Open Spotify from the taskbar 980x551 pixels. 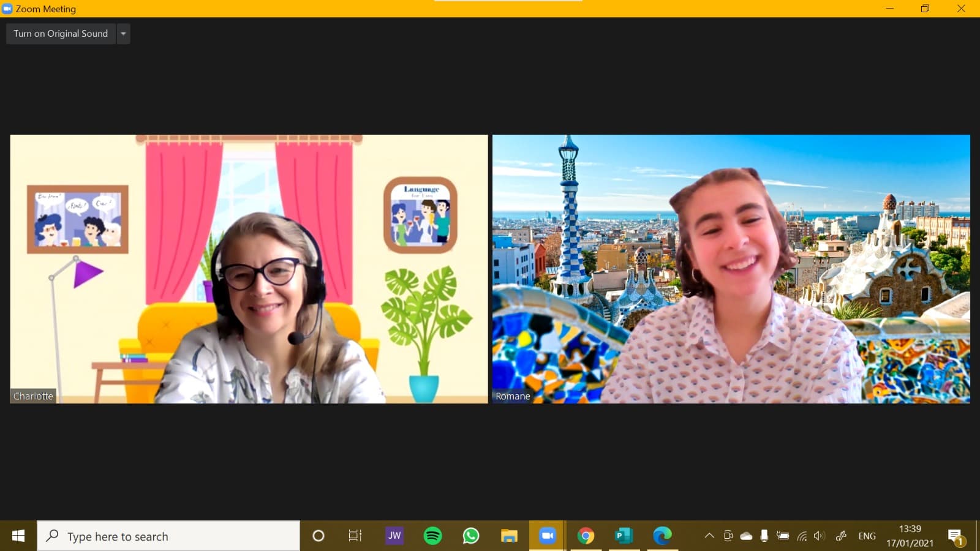click(x=432, y=536)
